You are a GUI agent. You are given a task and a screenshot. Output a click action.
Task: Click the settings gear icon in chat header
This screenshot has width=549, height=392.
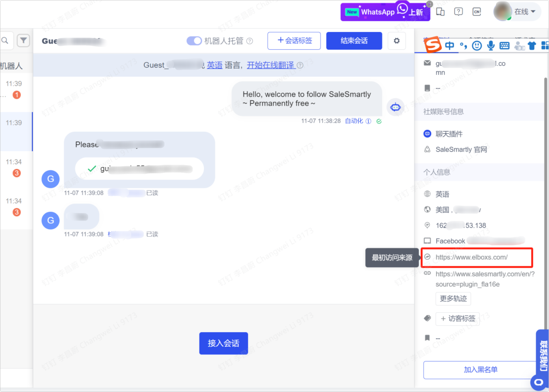pyautogui.click(x=396, y=41)
